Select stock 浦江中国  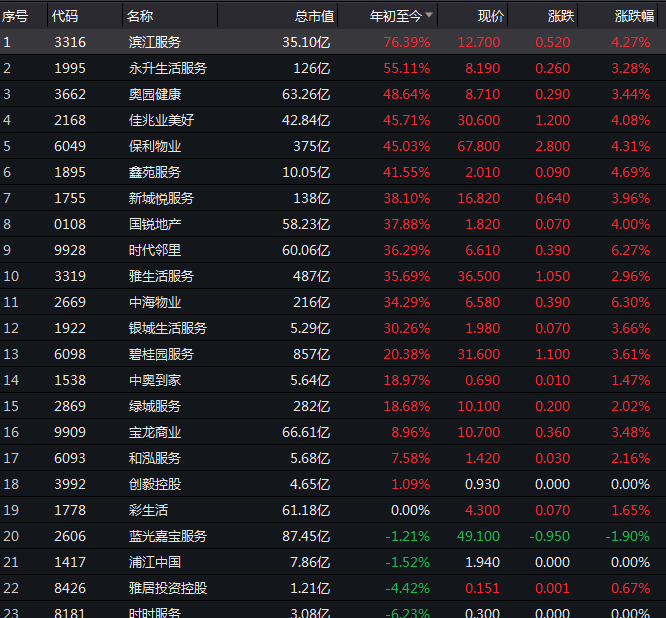click(x=155, y=562)
